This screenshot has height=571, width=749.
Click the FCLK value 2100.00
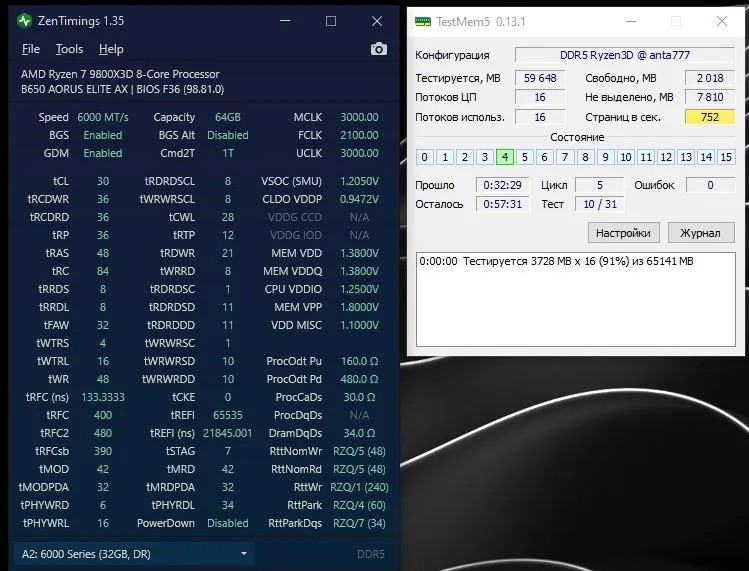[x=359, y=135]
